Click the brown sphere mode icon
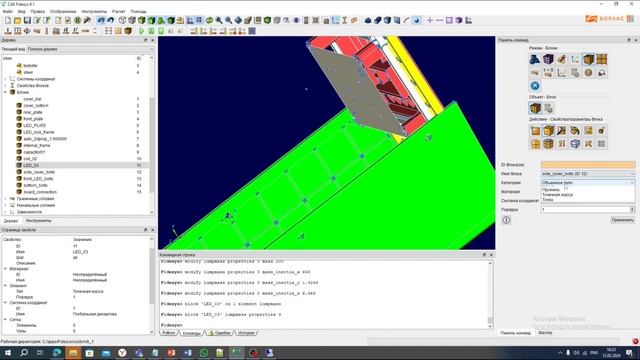This screenshot has width=640, height=360. tap(588, 73)
